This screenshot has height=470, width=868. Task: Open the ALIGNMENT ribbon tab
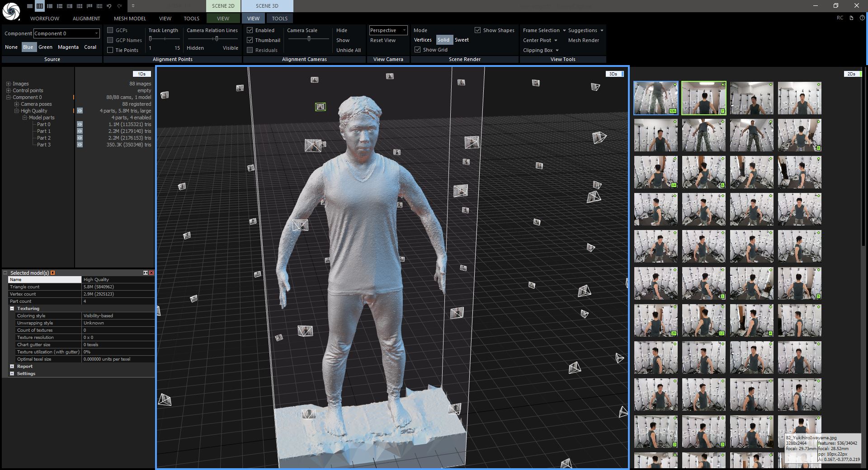tap(86, 19)
